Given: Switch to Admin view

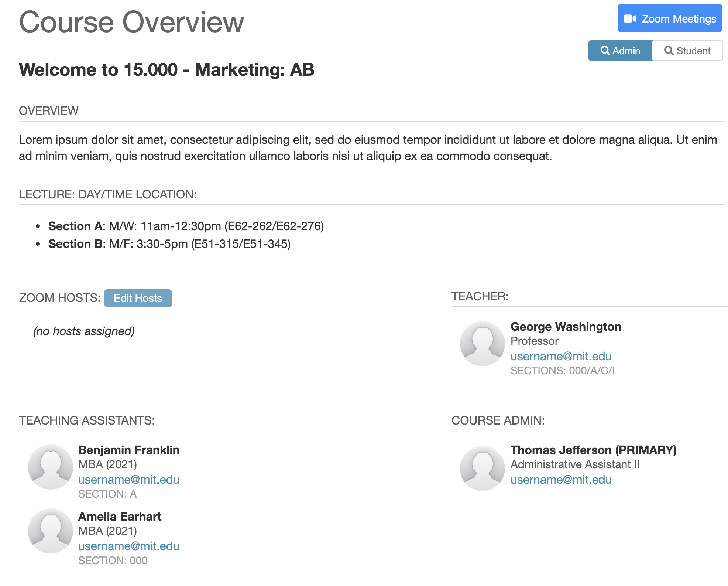Looking at the screenshot, I should pos(620,51).
